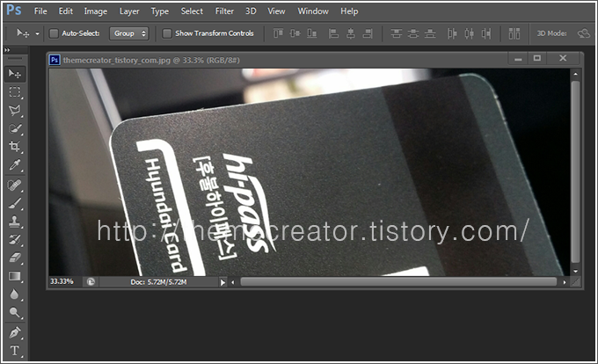Click the 33.33% zoom level field

tap(62, 281)
